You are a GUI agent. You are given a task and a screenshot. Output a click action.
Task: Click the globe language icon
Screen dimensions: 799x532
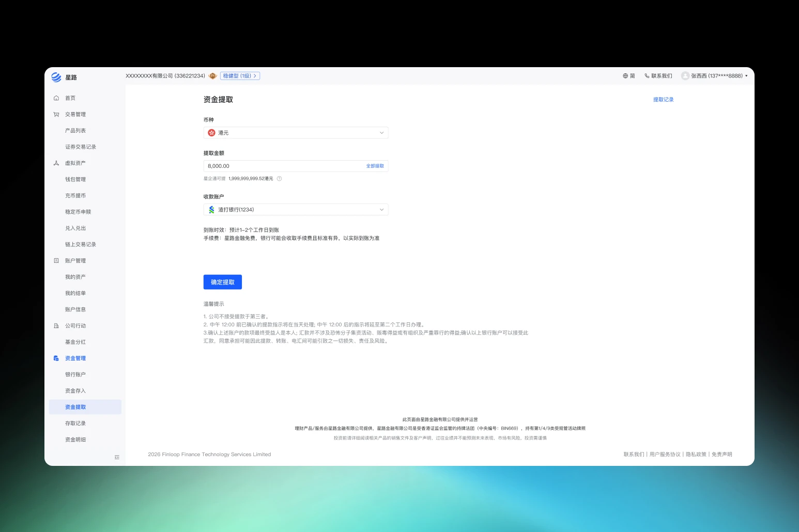(x=625, y=76)
